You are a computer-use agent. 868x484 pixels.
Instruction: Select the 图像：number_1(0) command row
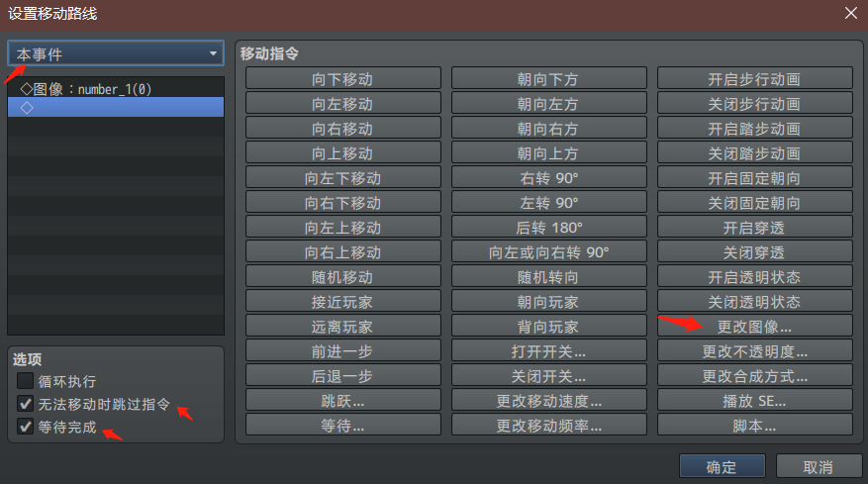click(x=116, y=89)
